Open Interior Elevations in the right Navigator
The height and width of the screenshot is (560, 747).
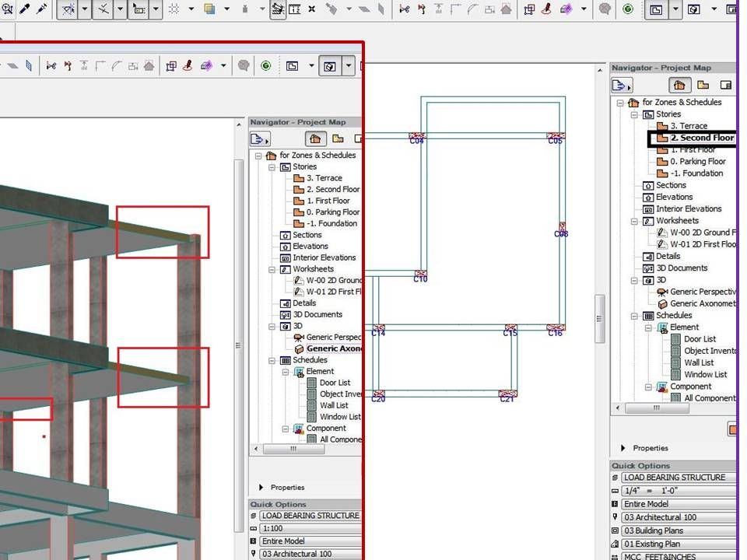pos(689,209)
